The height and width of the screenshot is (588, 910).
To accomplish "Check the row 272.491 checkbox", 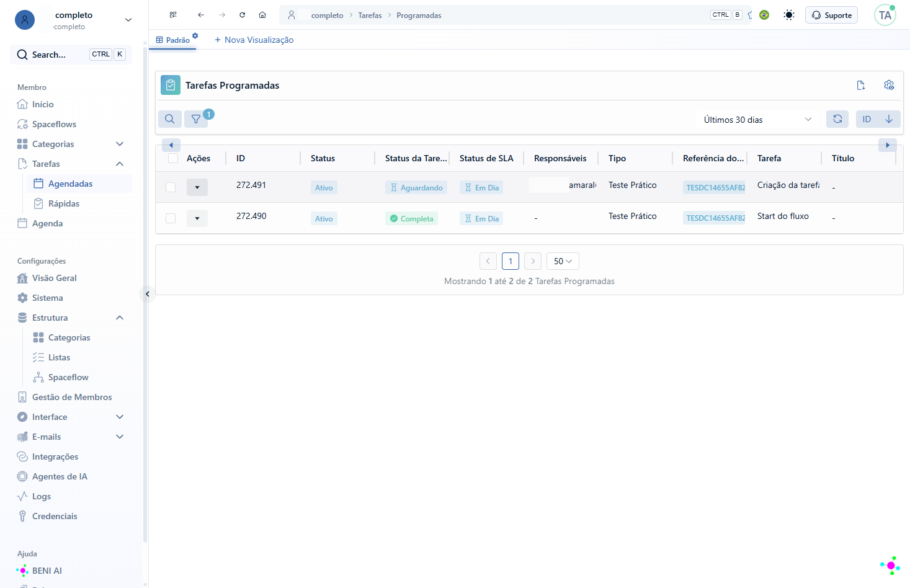I will (171, 187).
